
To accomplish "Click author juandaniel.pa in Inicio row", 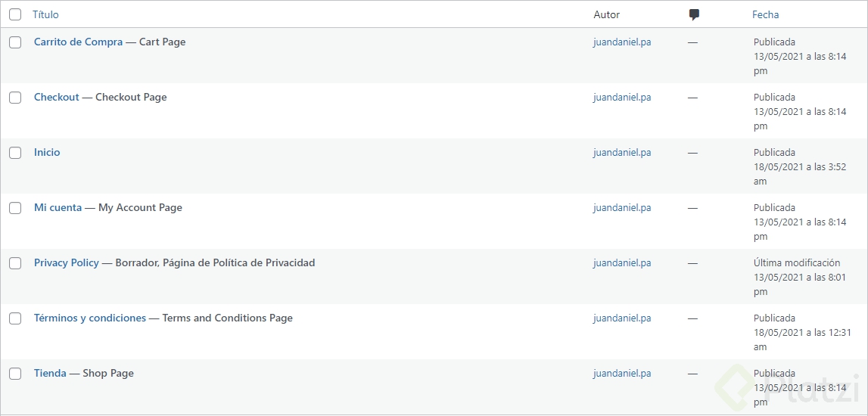I will pyautogui.click(x=622, y=153).
